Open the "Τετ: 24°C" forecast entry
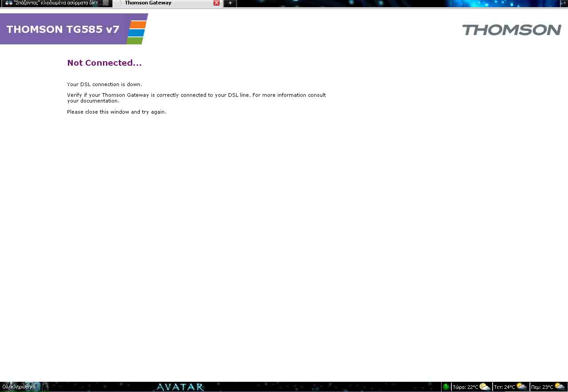The image size is (568, 392). pos(510,387)
